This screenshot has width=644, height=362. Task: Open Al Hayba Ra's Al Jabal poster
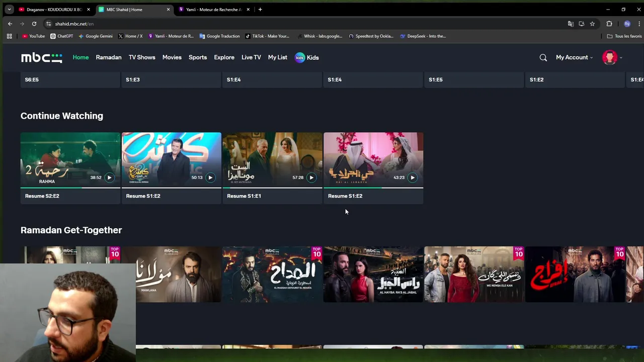pyautogui.click(x=373, y=275)
